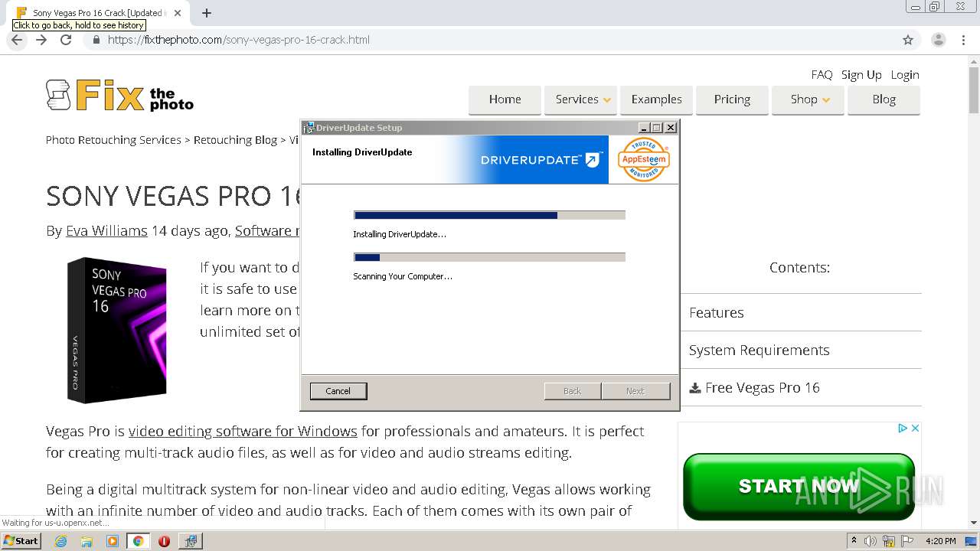Open video editing software for Windows link
The height and width of the screenshot is (551, 980).
click(243, 431)
